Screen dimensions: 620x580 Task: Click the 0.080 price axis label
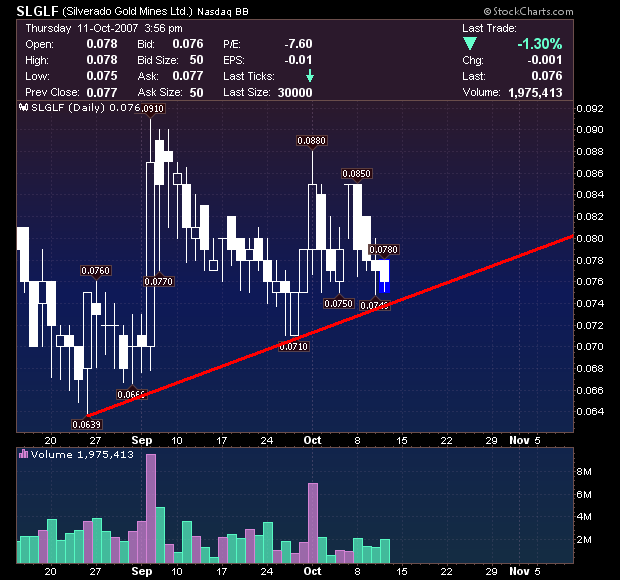pyautogui.click(x=590, y=238)
